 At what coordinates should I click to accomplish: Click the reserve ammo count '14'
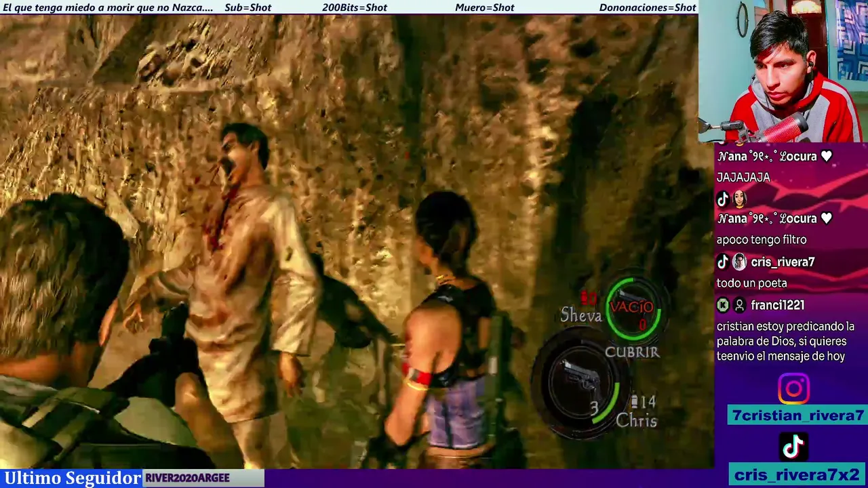click(x=648, y=402)
